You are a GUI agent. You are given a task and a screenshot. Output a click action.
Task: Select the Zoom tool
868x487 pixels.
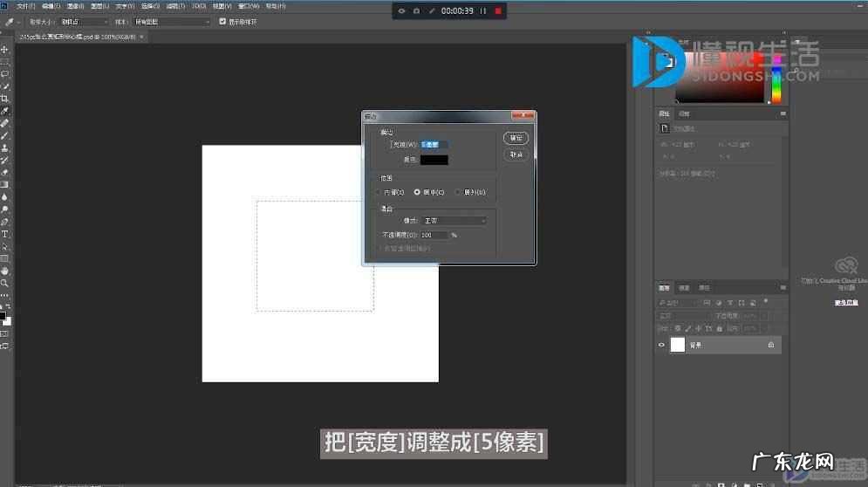pos(5,283)
